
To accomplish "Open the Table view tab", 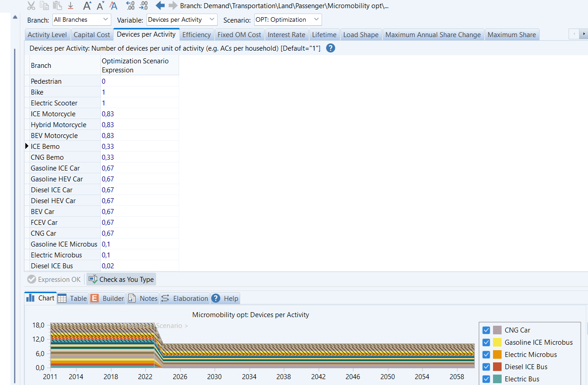I will tap(72, 298).
